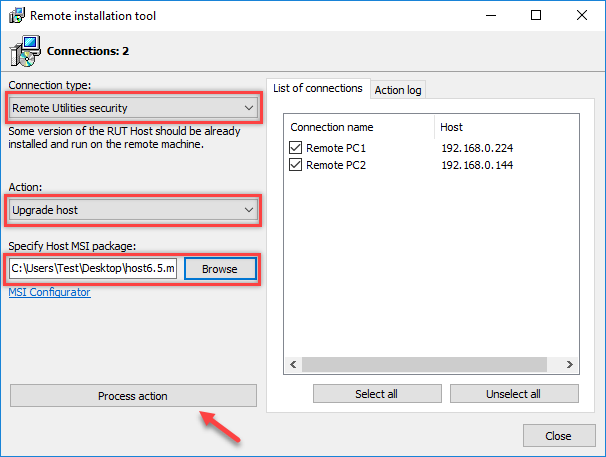Uncheck the Remote PC2 checkbox
This screenshot has height=457, width=606.
point(296,165)
